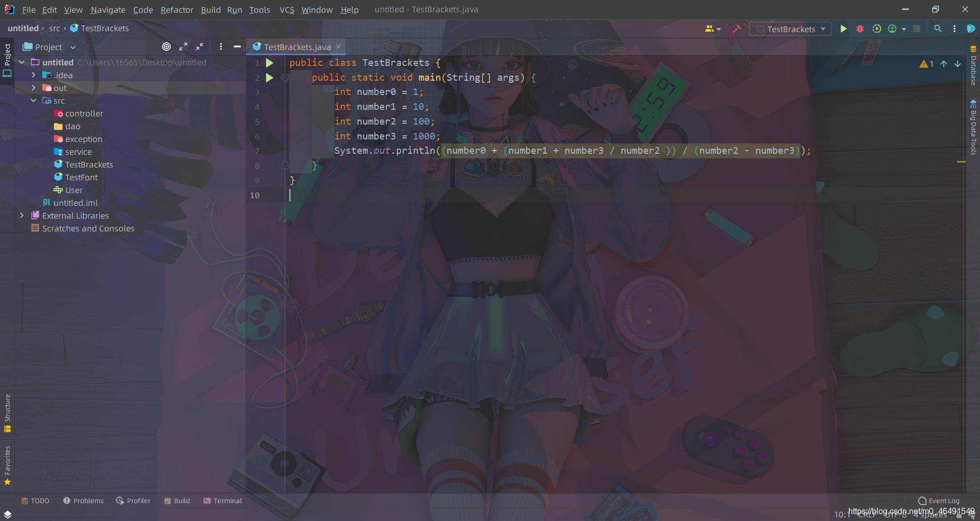Expand External Libraries node

(22, 216)
